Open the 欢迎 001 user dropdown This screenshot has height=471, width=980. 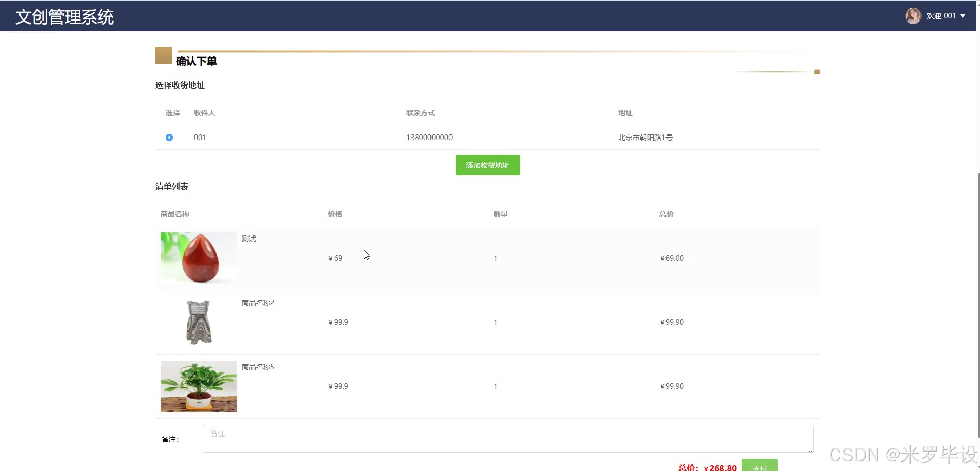click(946, 16)
